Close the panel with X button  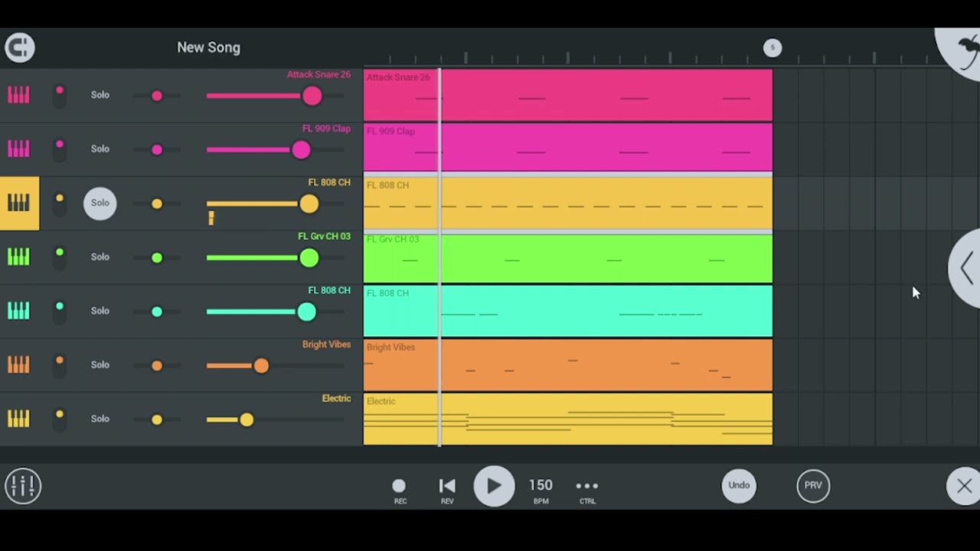(964, 486)
